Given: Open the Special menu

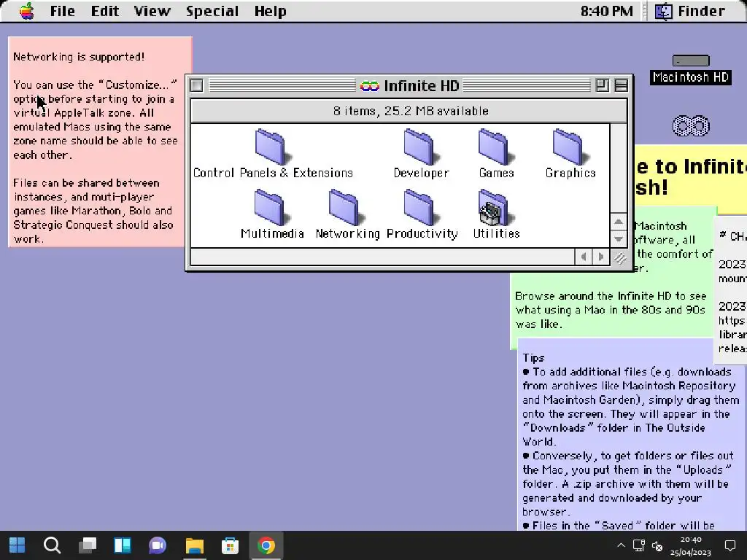Looking at the screenshot, I should (x=212, y=11).
